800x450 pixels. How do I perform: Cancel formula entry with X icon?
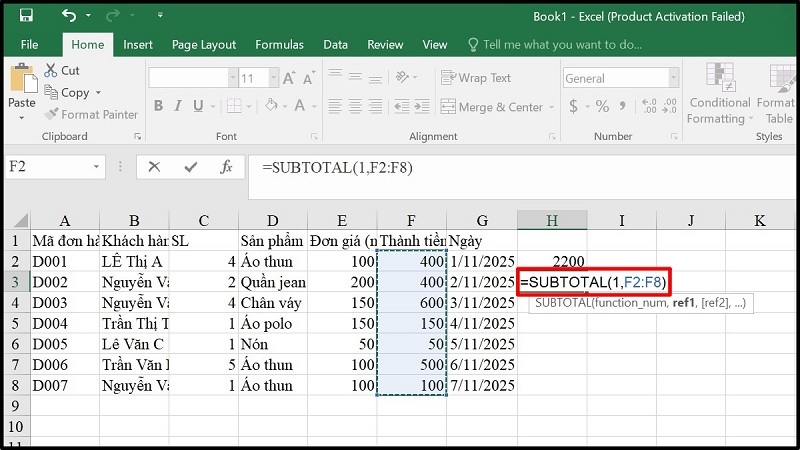coord(154,167)
